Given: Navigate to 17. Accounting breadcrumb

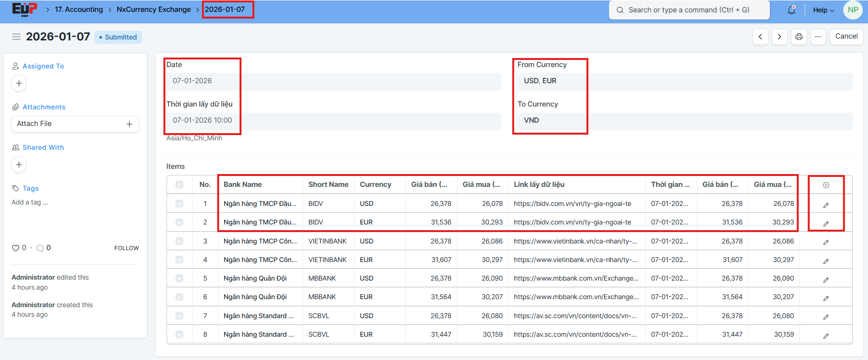Looking at the screenshot, I should 79,10.
